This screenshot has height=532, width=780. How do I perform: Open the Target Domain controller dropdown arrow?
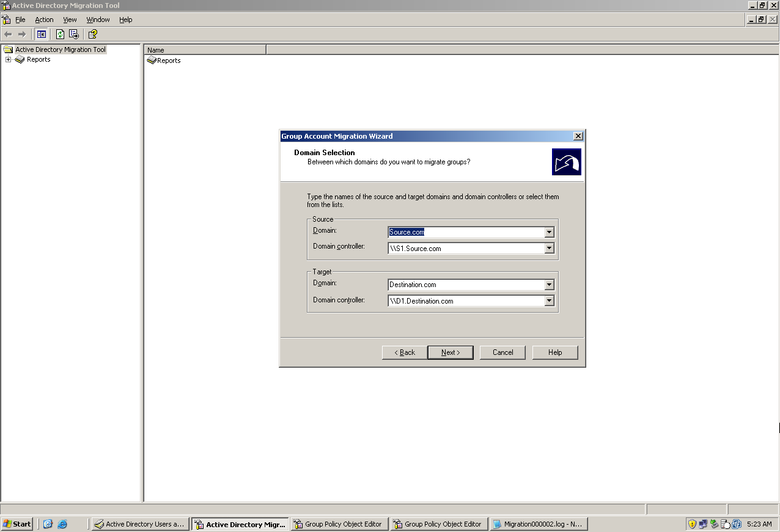[549, 301]
